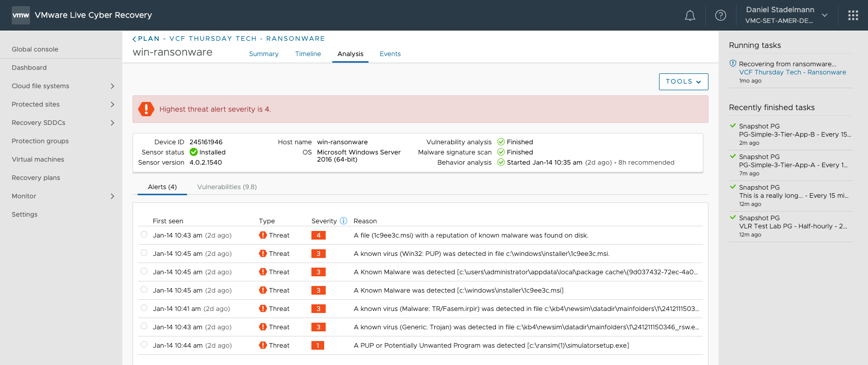Viewport: 868px width, 365px height.
Task: Click Reason column header
Action: tap(365, 221)
